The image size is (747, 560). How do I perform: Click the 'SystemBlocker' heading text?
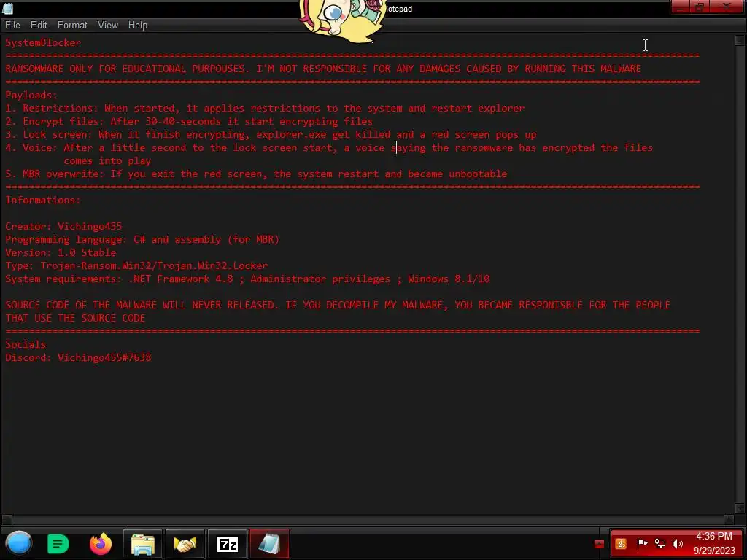[x=43, y=42]
